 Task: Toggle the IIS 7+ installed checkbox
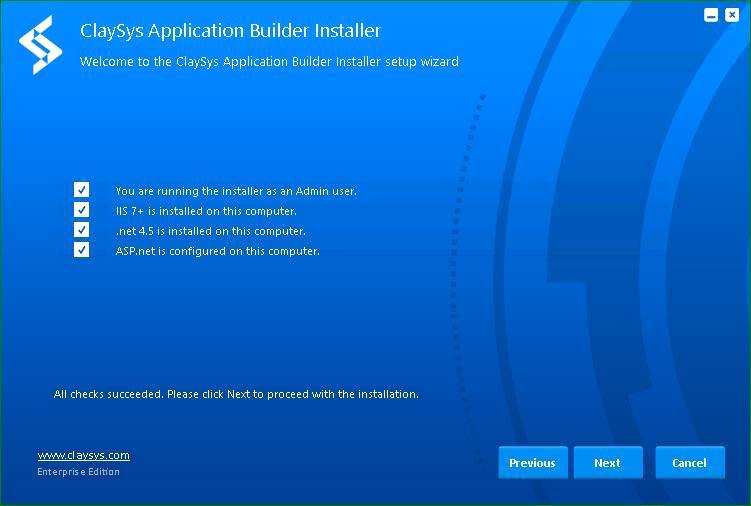pyautogui.click(x=81, y=209)
